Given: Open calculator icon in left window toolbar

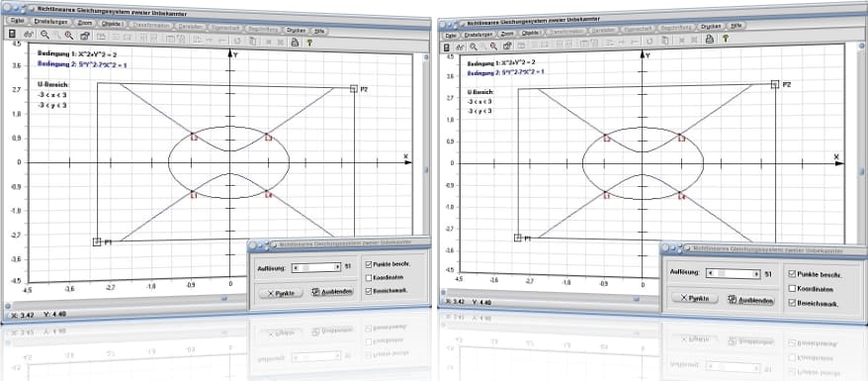Looking at the screenshot, I should tap(12, 34).
